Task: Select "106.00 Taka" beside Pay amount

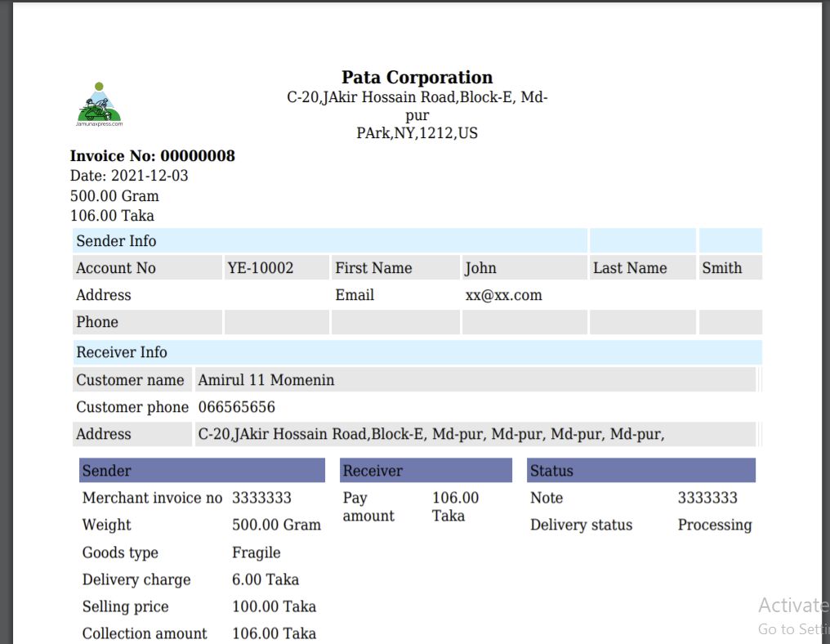Action: pos(455,507)
